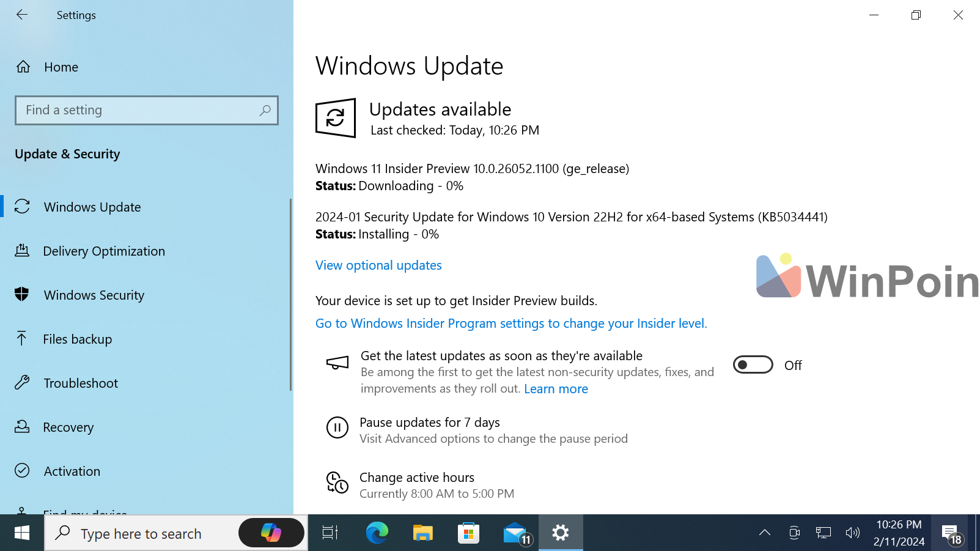Open the Recovery settings page

tap(68, 427)
